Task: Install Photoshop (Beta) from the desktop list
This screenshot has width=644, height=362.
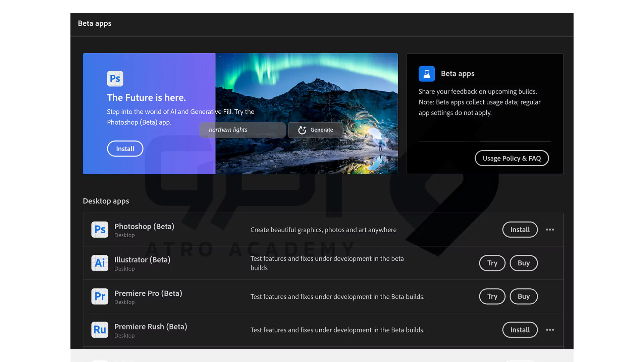Action: (x=520, y=230)
